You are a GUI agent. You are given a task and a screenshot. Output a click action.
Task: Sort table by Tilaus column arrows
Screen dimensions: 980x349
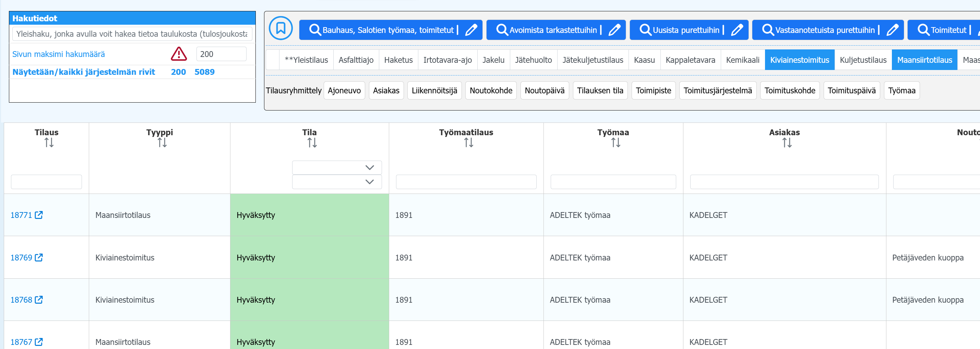coord(49,143)
